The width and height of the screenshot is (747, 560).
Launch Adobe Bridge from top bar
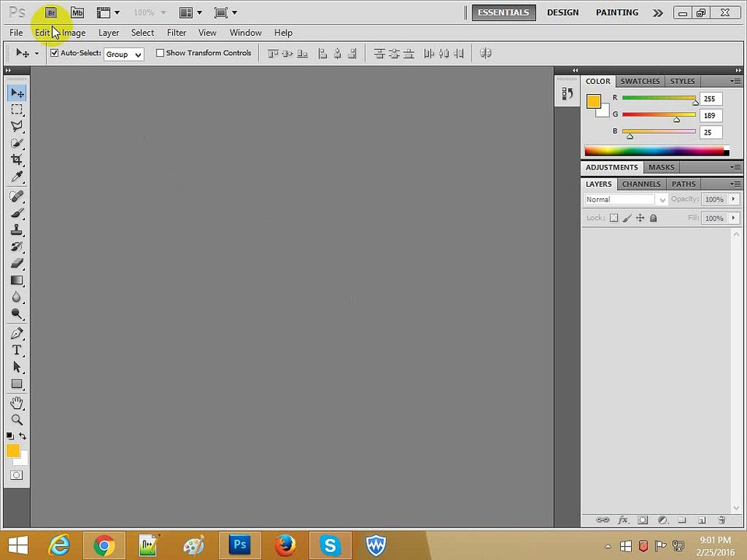click(x=51, y=12)
